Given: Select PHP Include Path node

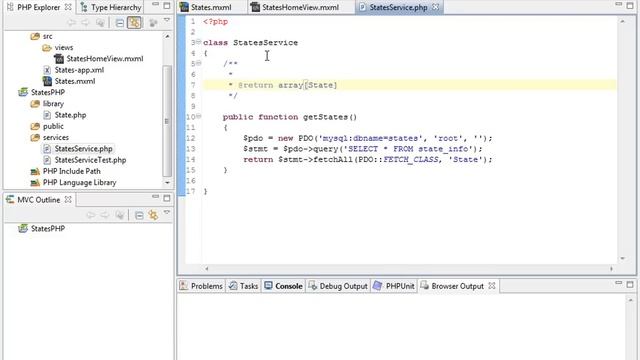Looking at the screenshot, I should pyautogui.click(x=71, y=171).
